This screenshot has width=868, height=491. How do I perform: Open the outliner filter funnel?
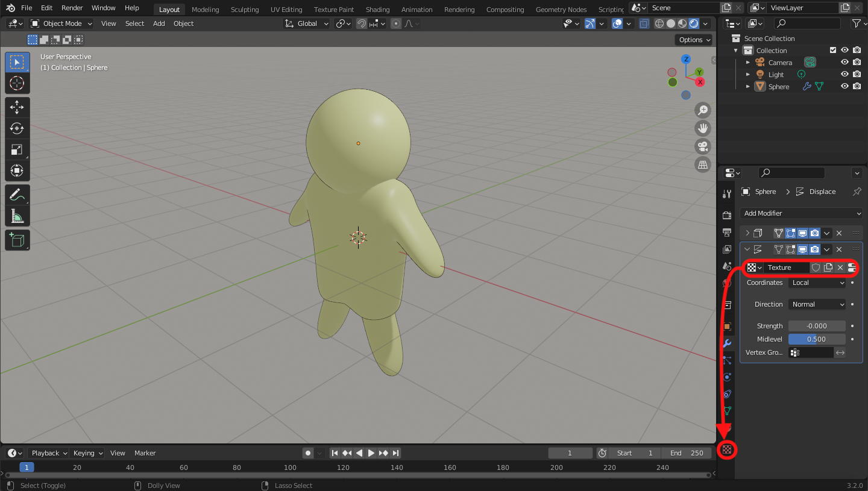click(856, 23)
